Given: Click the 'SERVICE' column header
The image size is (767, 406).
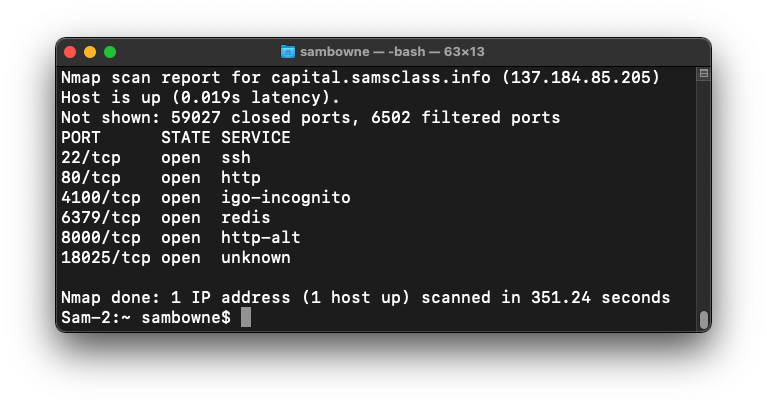Looking at the screenshot, I should pyautogui.click(x=256, y=138).
